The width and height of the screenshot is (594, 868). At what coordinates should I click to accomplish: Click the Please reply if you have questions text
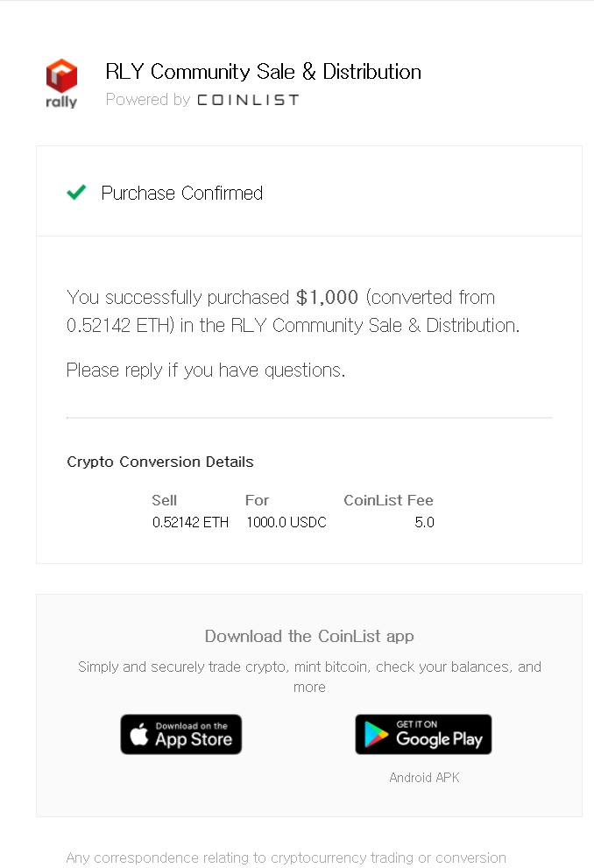click(x=206, y=370)
